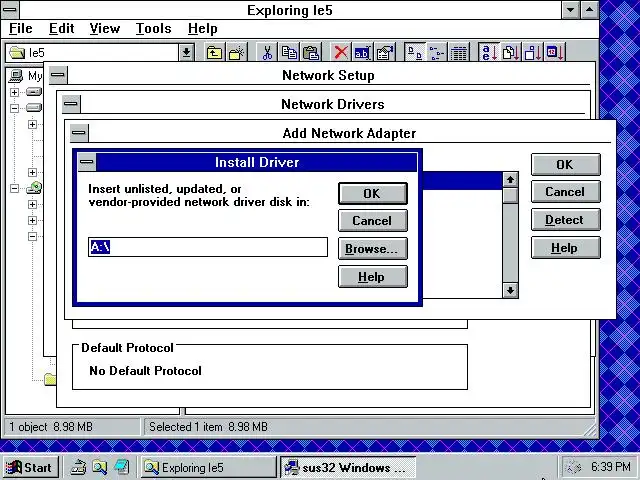640x480 pixels.
Task: Switch to Exploring Ie5 taskbar button
Action: click(x=208, y=467)
